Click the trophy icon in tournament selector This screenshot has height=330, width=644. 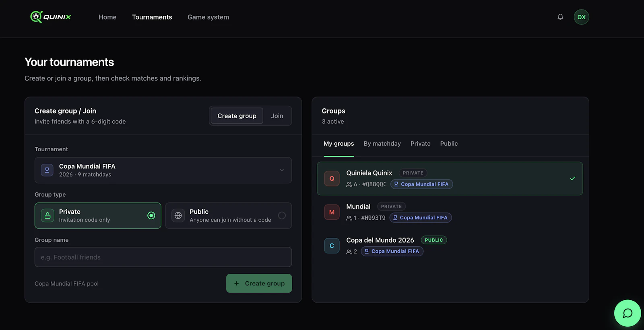pyautogui.click(x=47, y=170)
